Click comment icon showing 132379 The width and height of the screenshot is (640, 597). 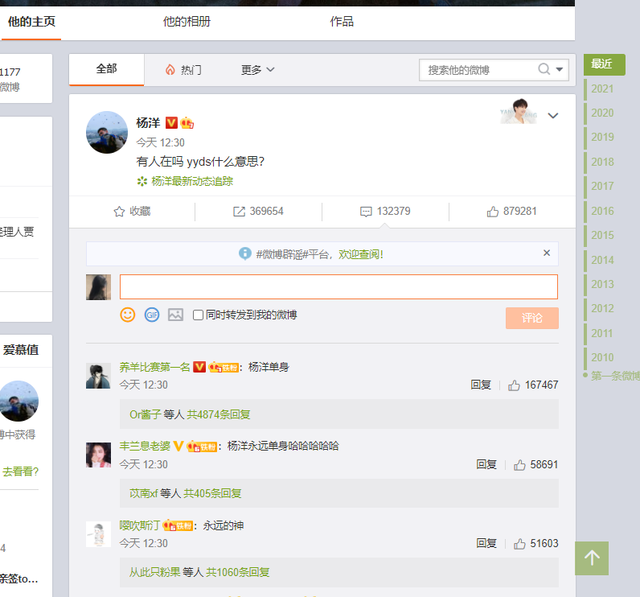[366, 212]
